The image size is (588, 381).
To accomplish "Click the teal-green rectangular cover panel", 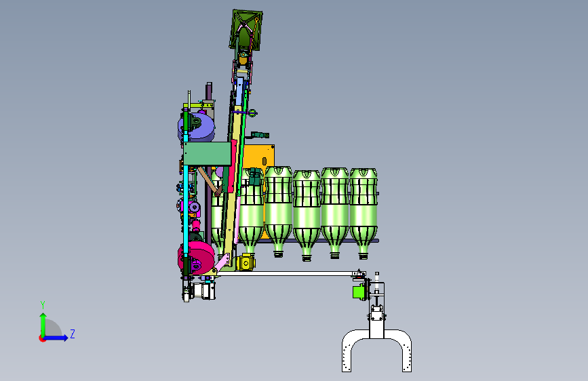I will click(x=207, y=154).
